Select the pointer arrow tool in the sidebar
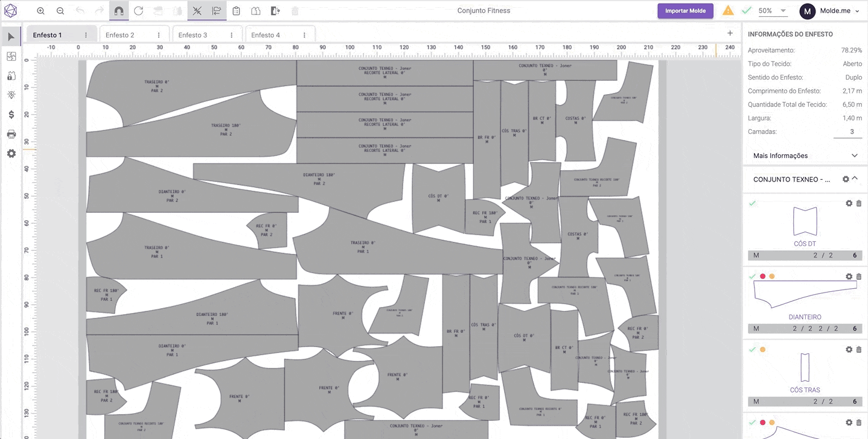Image resolution: width=868 pixels, height=439 pixels. 11,37
